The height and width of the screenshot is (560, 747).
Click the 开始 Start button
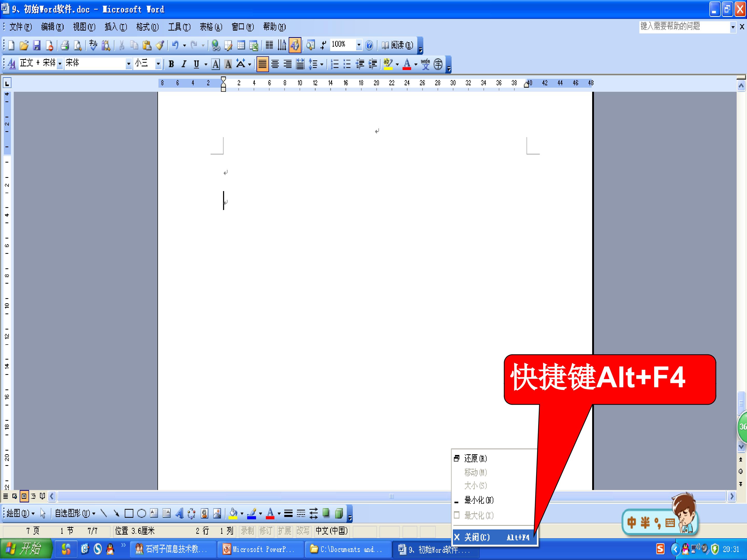26,549
